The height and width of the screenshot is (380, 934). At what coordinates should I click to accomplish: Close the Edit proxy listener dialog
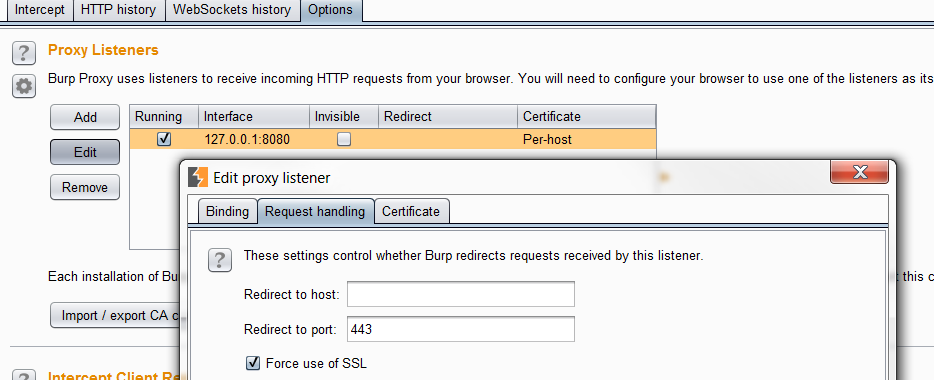coord(859,172)
